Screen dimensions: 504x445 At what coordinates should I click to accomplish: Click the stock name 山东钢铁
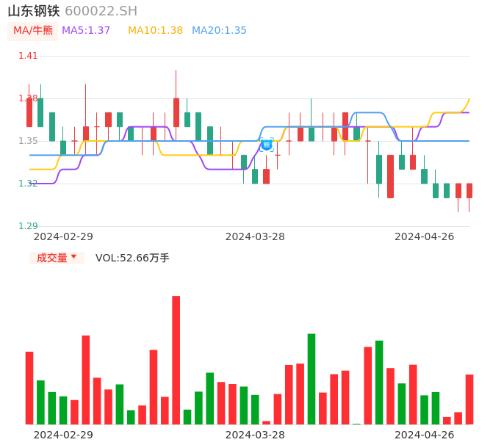tap(34, 11)
